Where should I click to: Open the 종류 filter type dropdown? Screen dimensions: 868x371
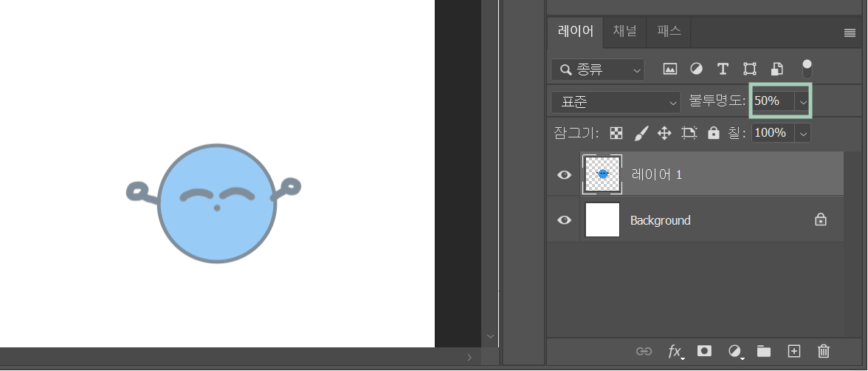point(598,70)
